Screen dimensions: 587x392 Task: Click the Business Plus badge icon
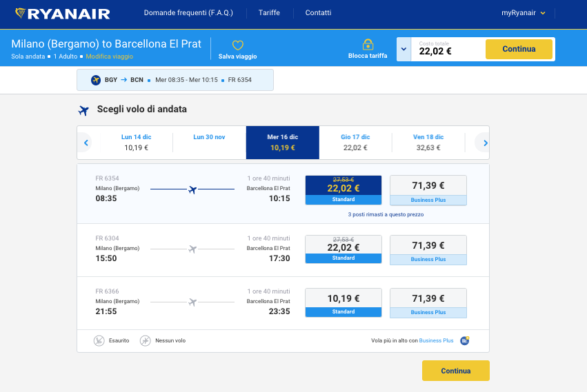(465, 340)
